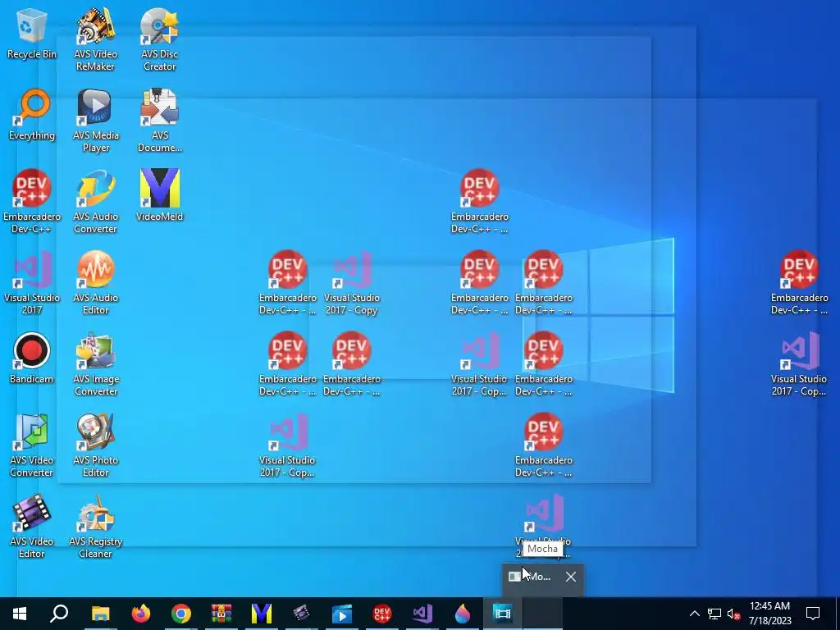Open the AVS Media Player desktop icon
The image size is (840, 630).
pos(95,121)
